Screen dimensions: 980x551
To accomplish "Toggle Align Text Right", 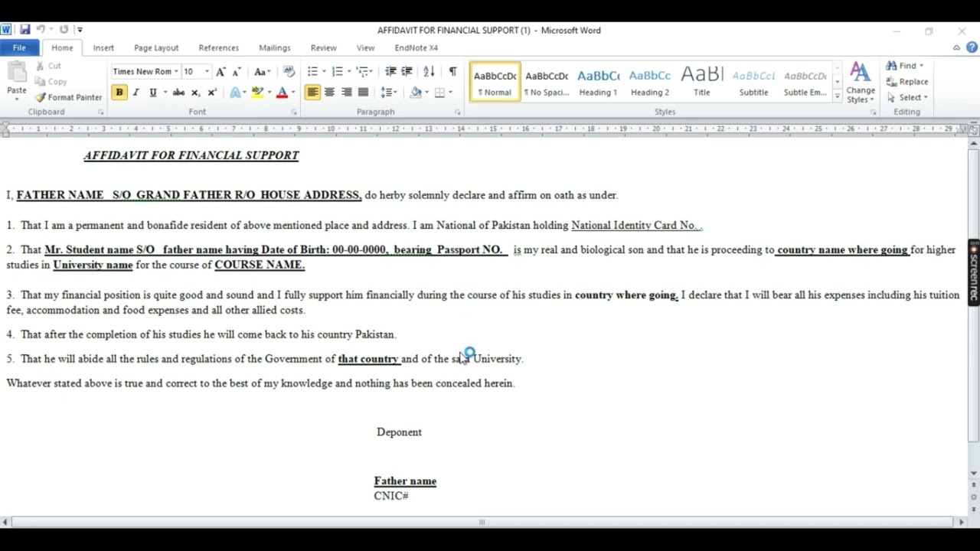I will [x=346, y=93].
